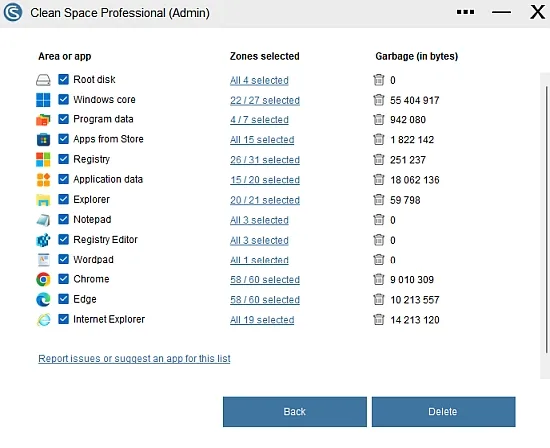This screenshot has height=448, width=550.
Task: Toggle the Notepad checkbox
Action: 63,219
